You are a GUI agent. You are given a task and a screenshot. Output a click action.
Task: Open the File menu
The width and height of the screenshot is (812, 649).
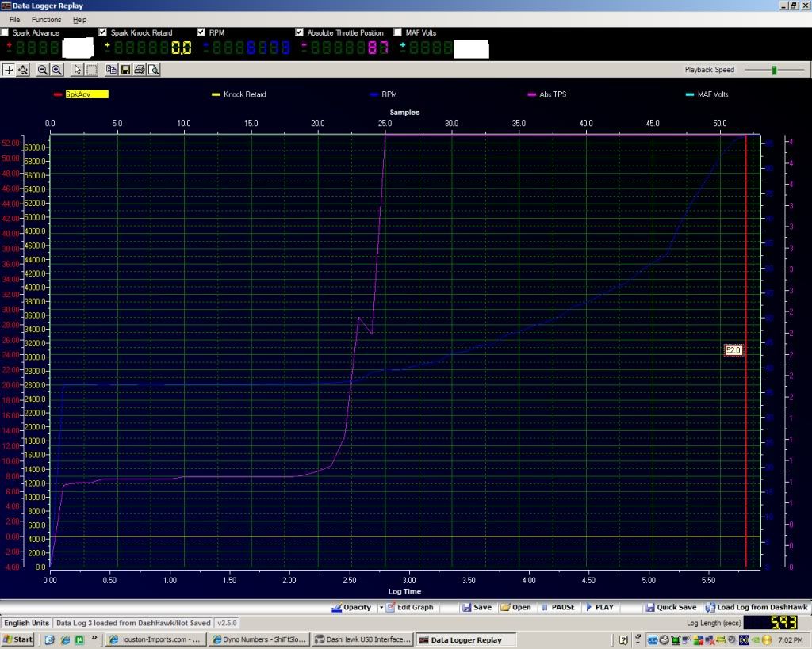pos(14,20)
